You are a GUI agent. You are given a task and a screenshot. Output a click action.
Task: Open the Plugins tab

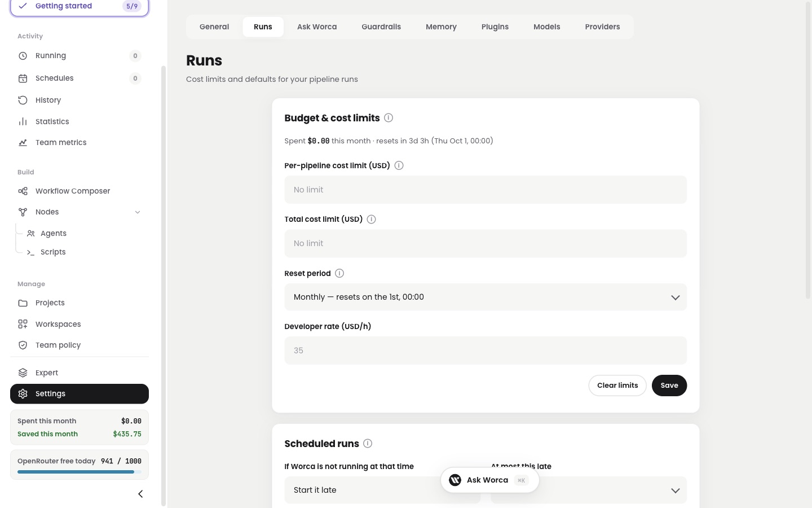pyautogui.click(x=495, y=27)
